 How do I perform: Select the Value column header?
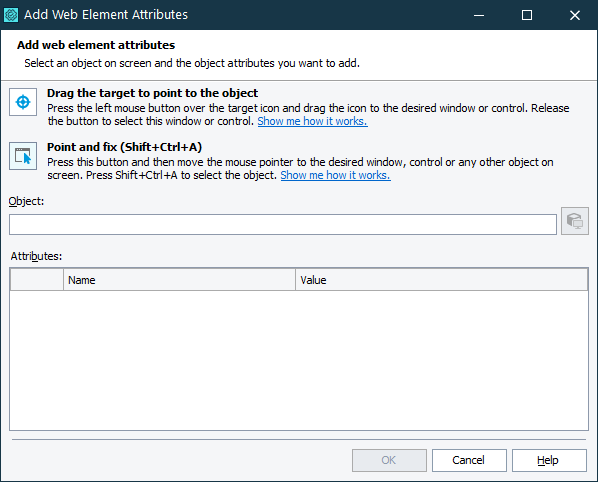click(441, 280)
